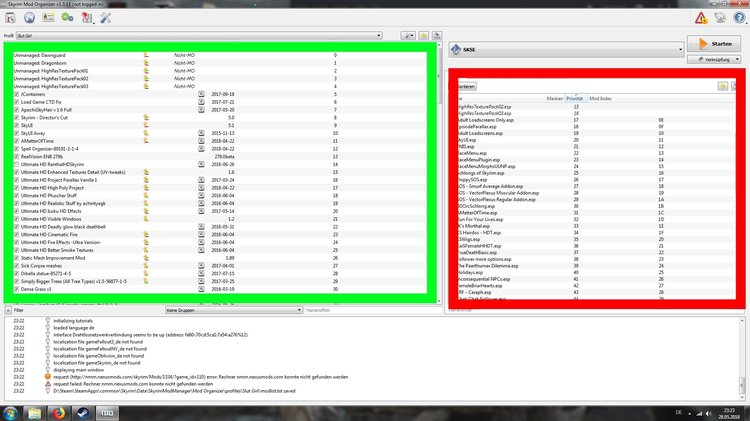Screen dimensions: 750x421
Task: Open Firefox from the taskbar
Action: 58,413
